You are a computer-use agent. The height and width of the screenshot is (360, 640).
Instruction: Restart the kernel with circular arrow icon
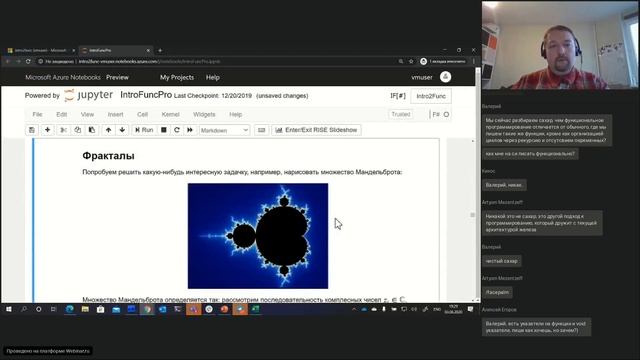[177, 130]
